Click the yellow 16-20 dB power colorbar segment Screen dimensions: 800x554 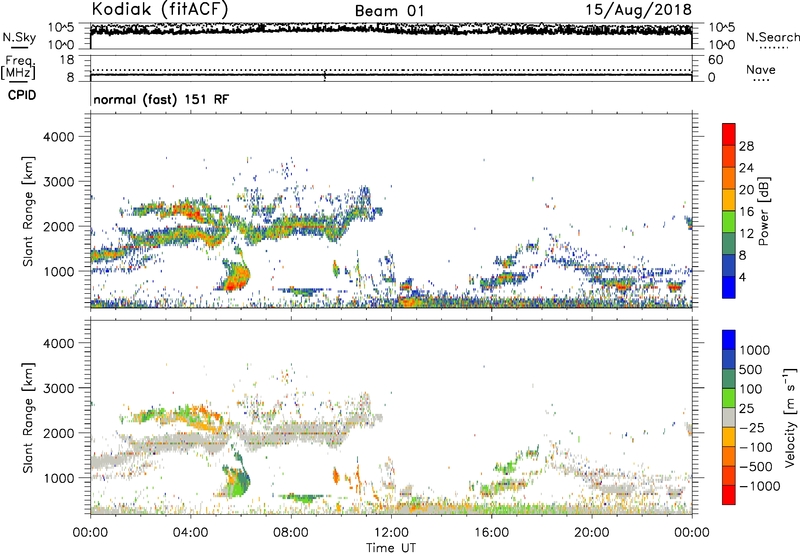(729, 200)
